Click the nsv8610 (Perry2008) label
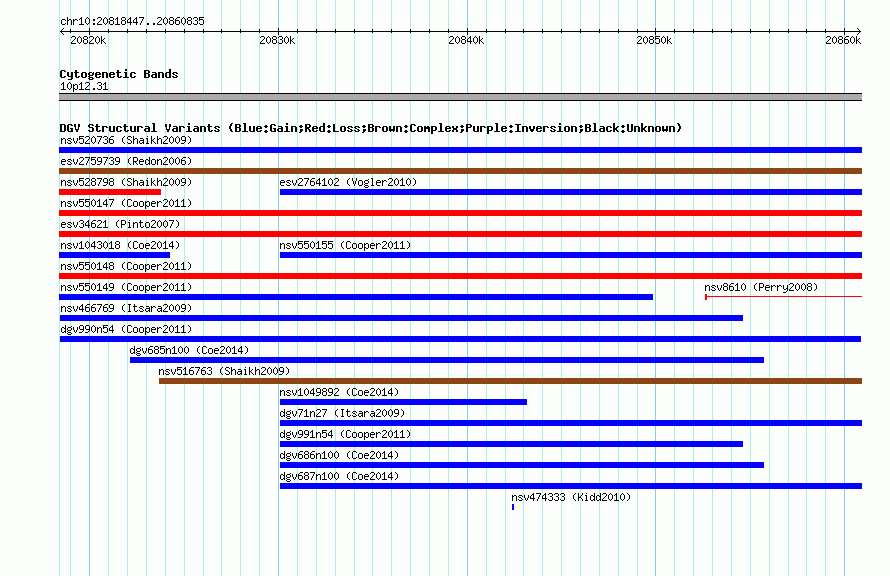This screenshot has width=890, height=576. coord(761,287)
